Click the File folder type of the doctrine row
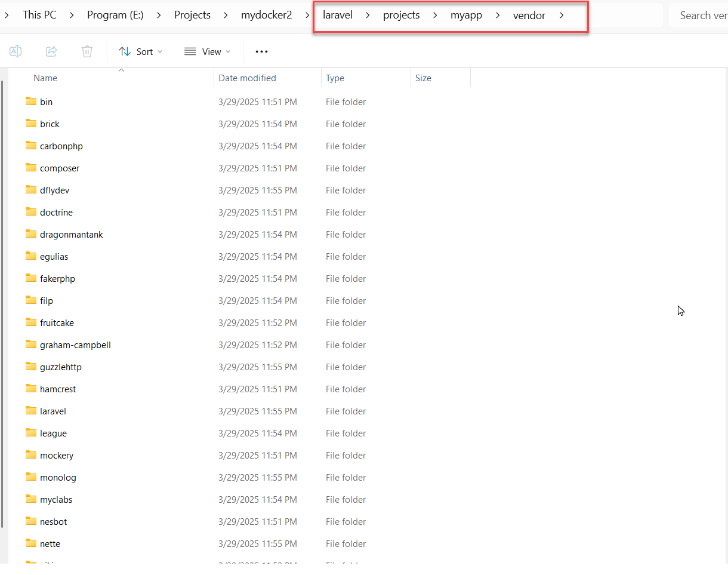 346,212
